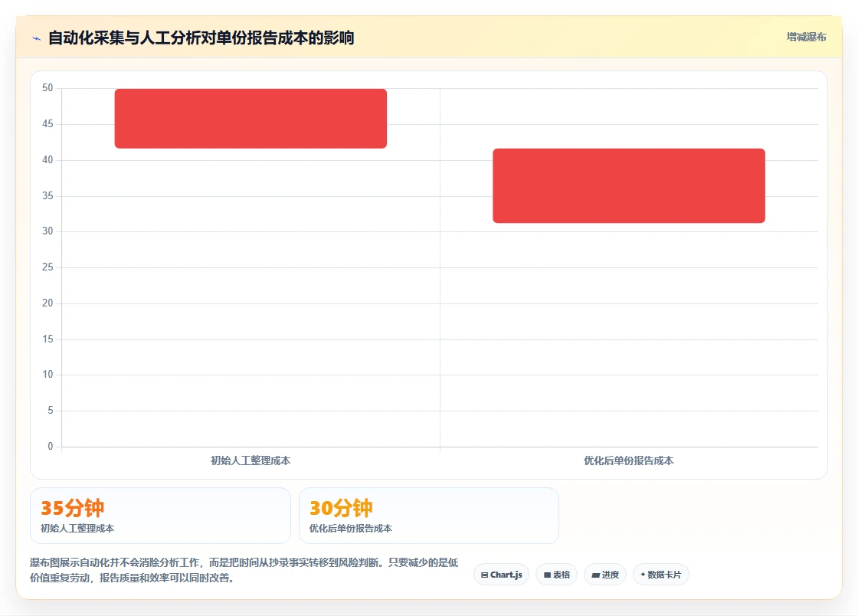Click y-axis tick value 25

click(47, 267)
